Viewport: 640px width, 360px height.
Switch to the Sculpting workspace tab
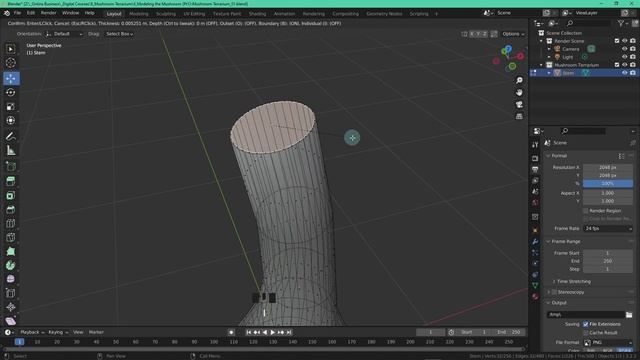[166, 14]
